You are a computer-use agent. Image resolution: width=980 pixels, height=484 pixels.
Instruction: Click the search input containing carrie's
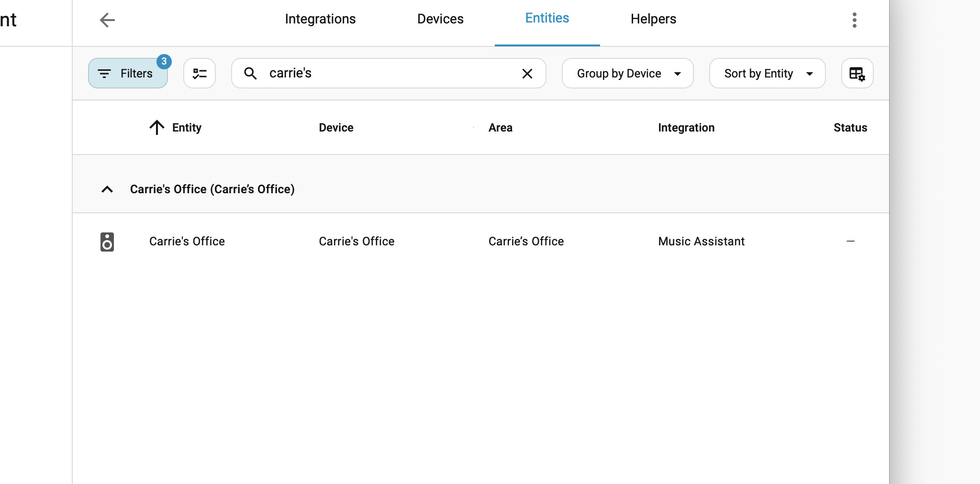click(x=388, y=74)
